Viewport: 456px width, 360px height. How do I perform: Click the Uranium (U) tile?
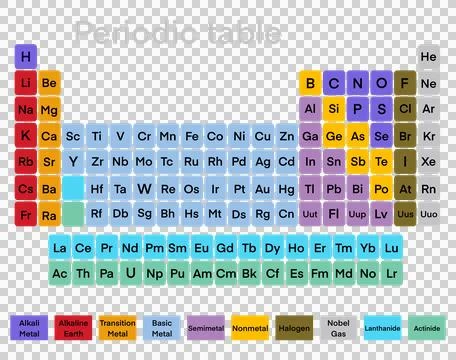point(131,273)
